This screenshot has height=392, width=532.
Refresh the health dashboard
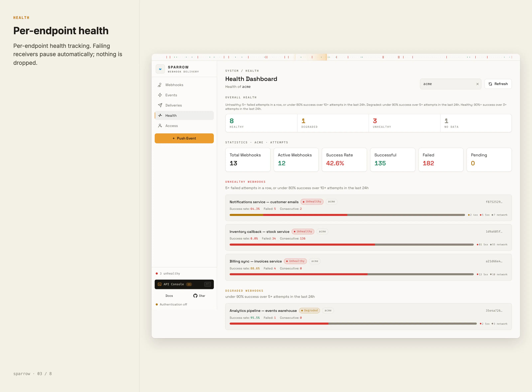click(x=498, y=84)
